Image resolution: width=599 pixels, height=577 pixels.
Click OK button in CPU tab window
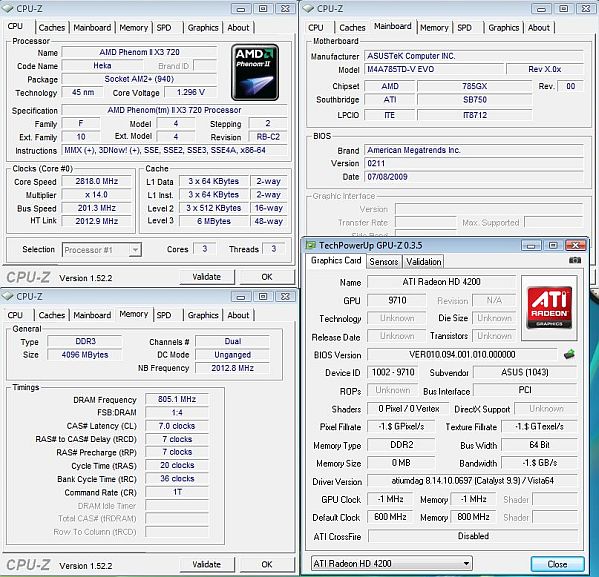point(267,277)
